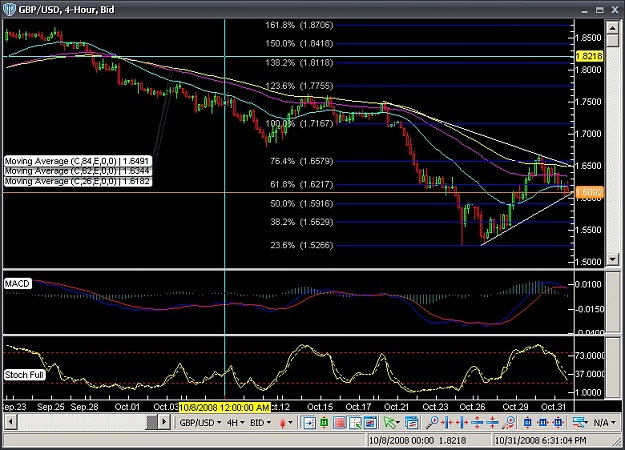This screenshot has height=450, width=625.
Task: Click the price axis vertical scroll thumb
Action: pyautogui.click(x=612, y=40)
